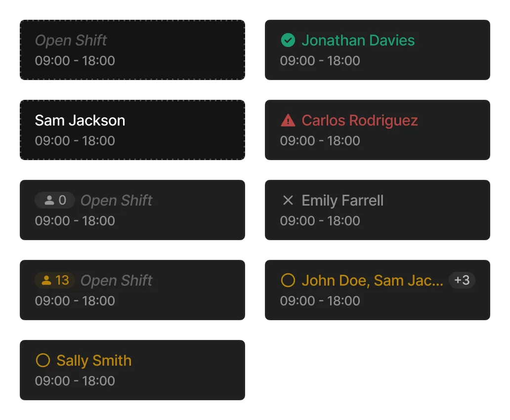The image size is (510, 420).
Task: Select the Sam Jackson shift card
Action: click(132, 130)
